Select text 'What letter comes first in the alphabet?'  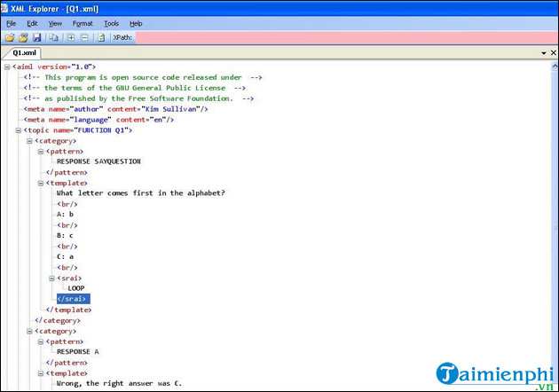coord(141,193)
